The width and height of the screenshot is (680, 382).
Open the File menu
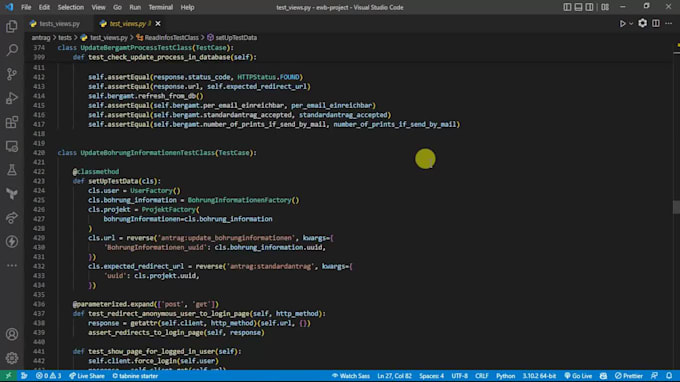(x=26, y=7)
